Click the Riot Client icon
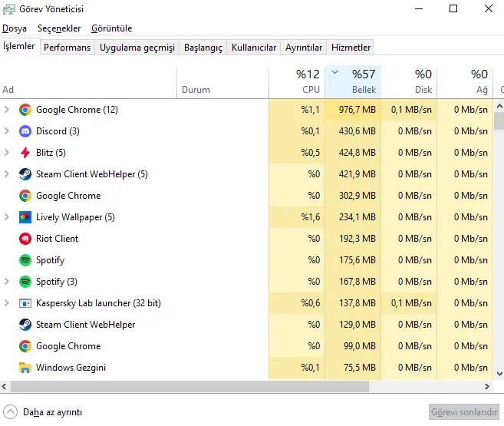Image resolution: width=504 pixels, height=426 pixels. (x=25, y=239)
